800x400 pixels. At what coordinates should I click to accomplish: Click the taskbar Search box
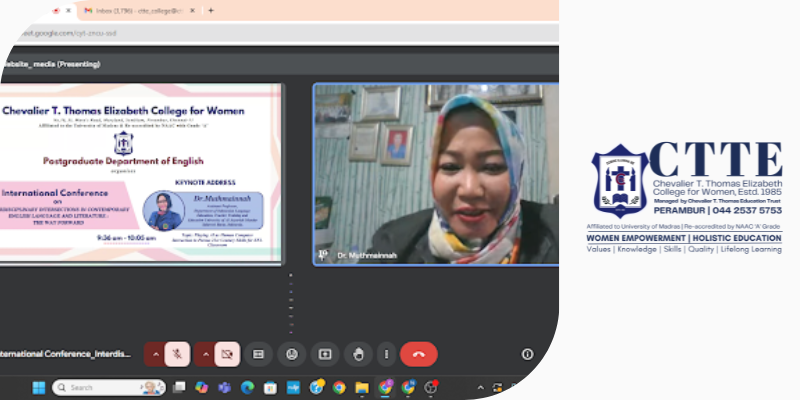[x=109, y=388]
